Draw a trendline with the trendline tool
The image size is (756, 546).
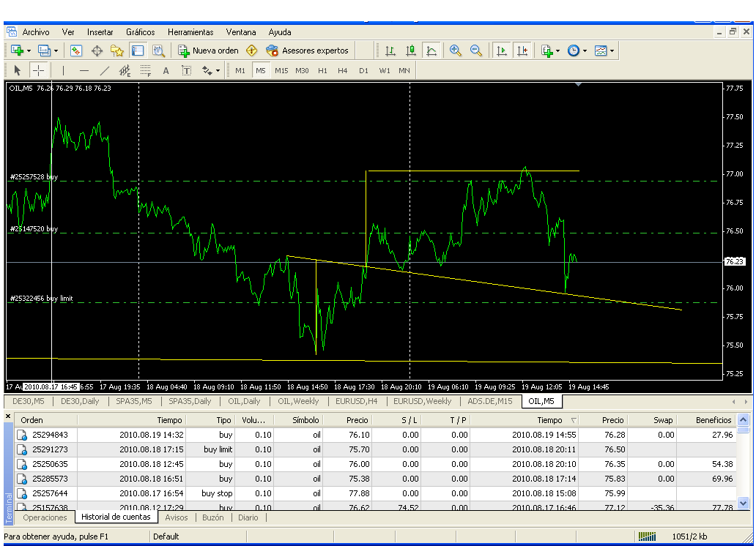click(x=104, y=70)
